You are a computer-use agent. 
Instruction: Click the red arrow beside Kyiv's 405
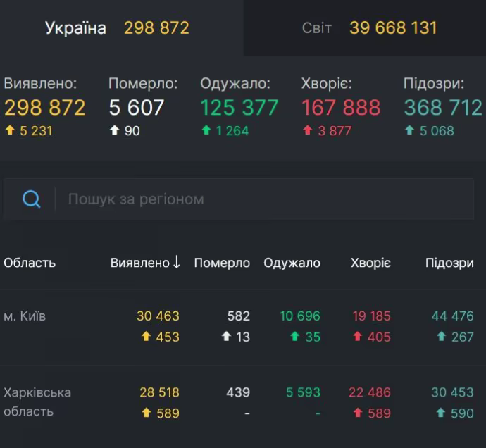(357, 337)
